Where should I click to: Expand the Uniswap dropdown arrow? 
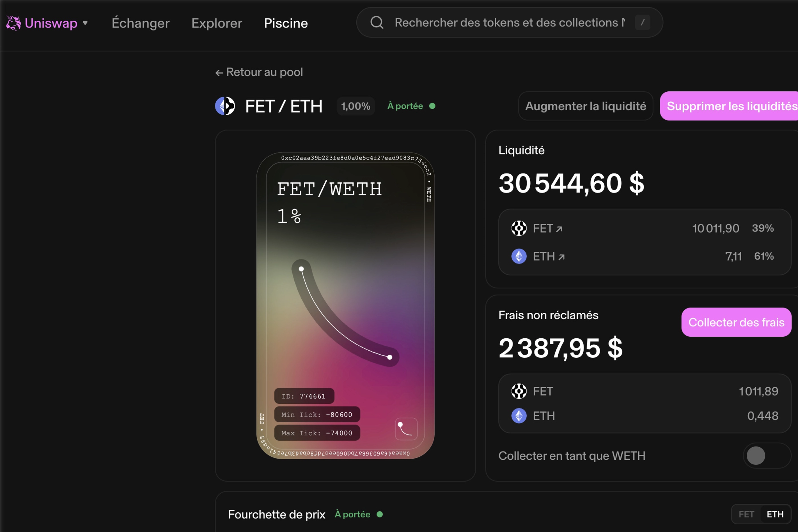coord(85,23)
